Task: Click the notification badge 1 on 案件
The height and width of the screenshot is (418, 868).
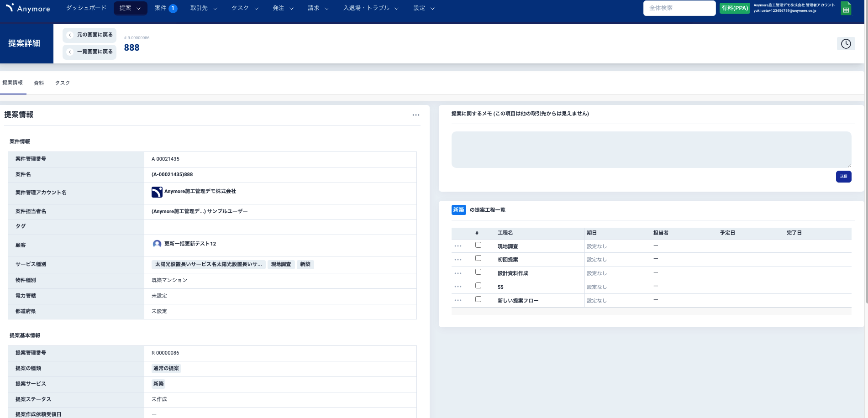Action: pyautogui.click(x=173, y=8)
